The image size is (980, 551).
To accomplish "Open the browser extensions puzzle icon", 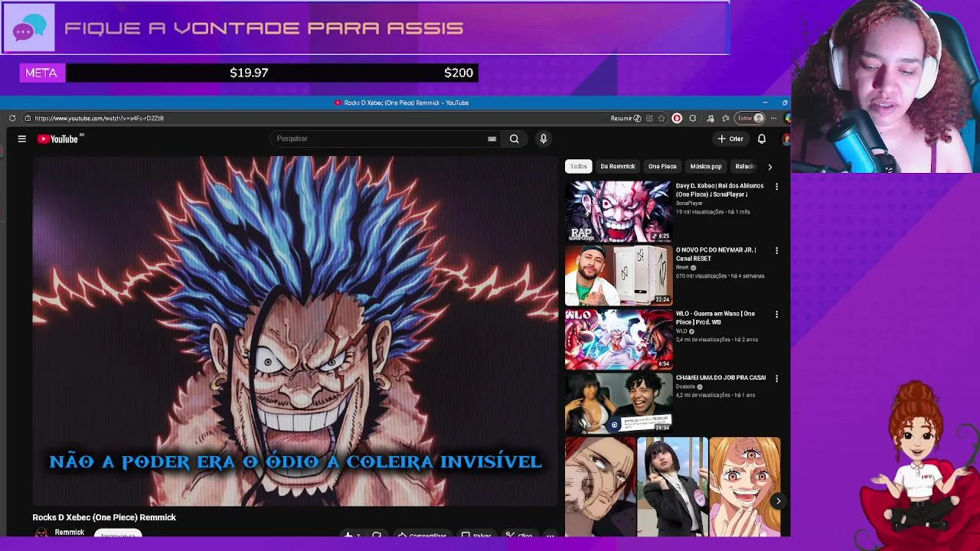I will coord(693,118).
